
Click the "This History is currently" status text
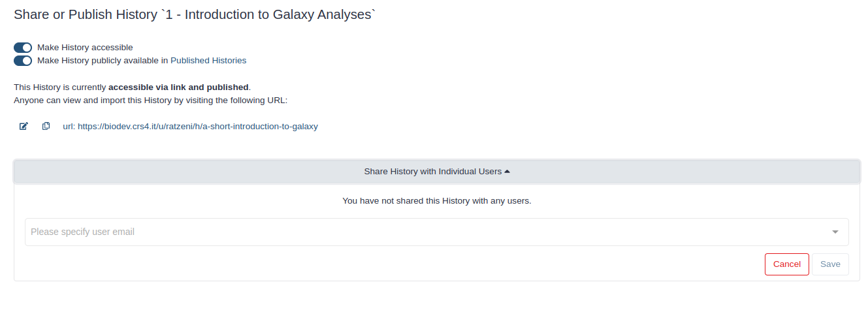[x=60, y=87]
